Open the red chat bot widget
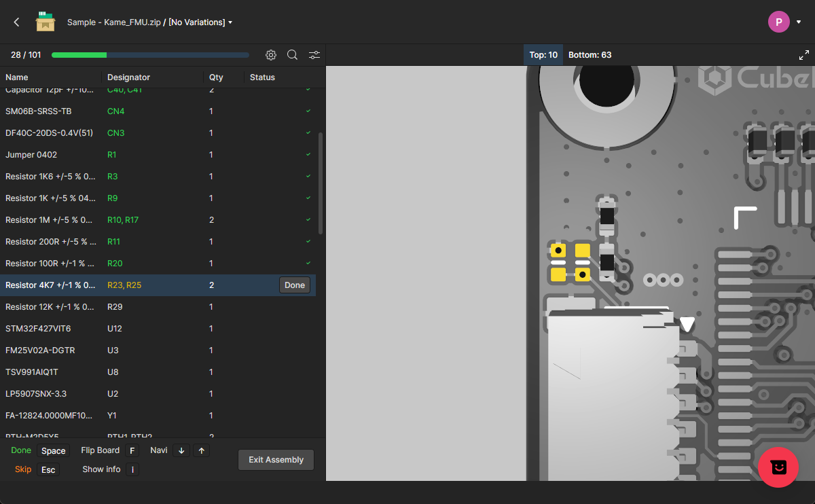The height and width of the screenshot is (504, 815). (778, 467)
